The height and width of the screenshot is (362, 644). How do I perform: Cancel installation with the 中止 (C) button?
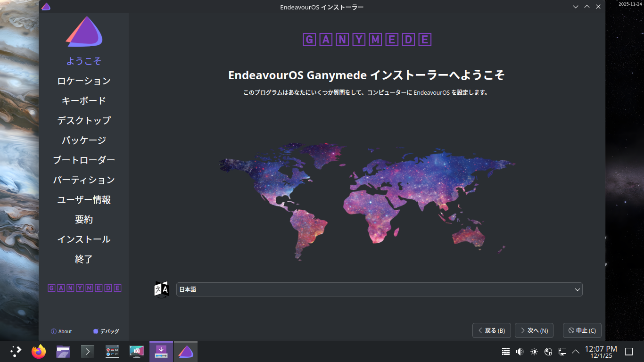582,330
